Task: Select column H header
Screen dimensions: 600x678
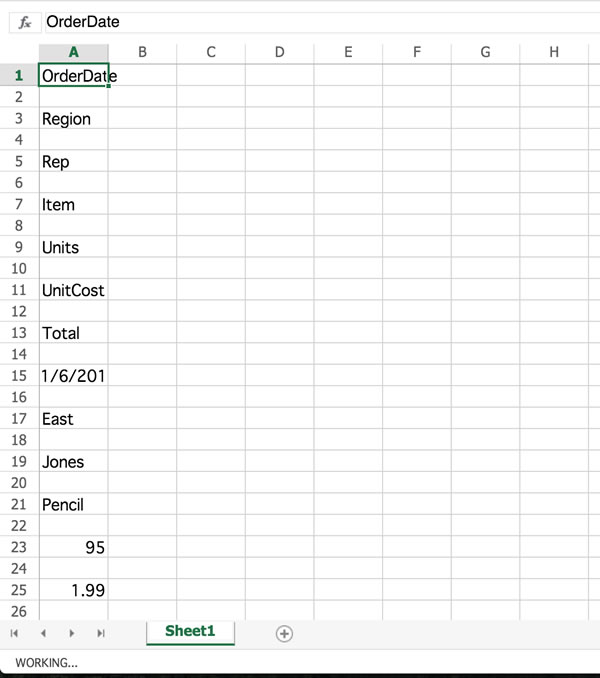Action: pos(554,52)
